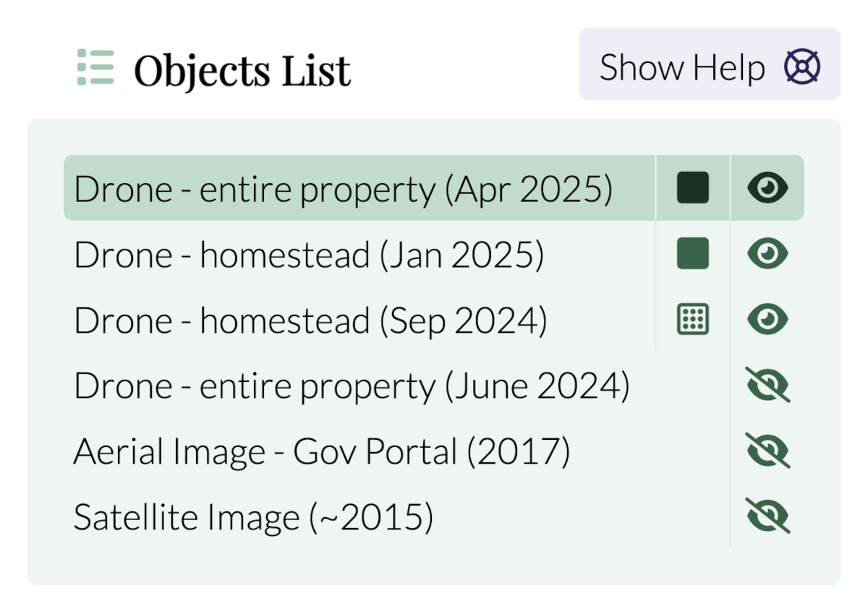This screenshot has width=868, height=604.
Task: Hide Drone entire property Apr 2025 layer
Action: coord(767,188)
